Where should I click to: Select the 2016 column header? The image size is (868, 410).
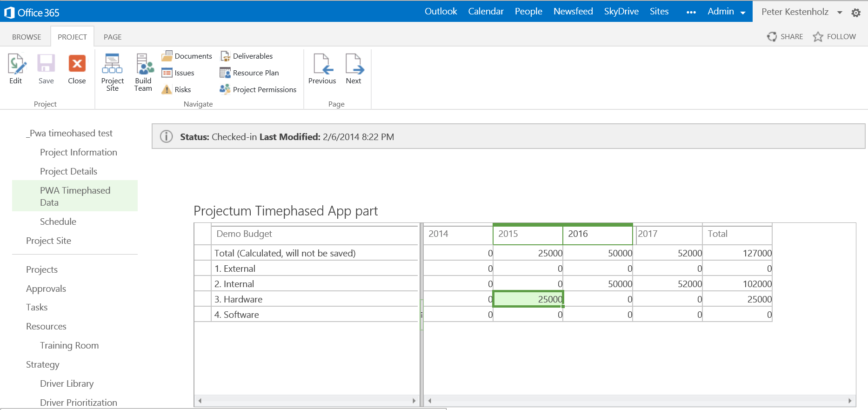[598, 234]
